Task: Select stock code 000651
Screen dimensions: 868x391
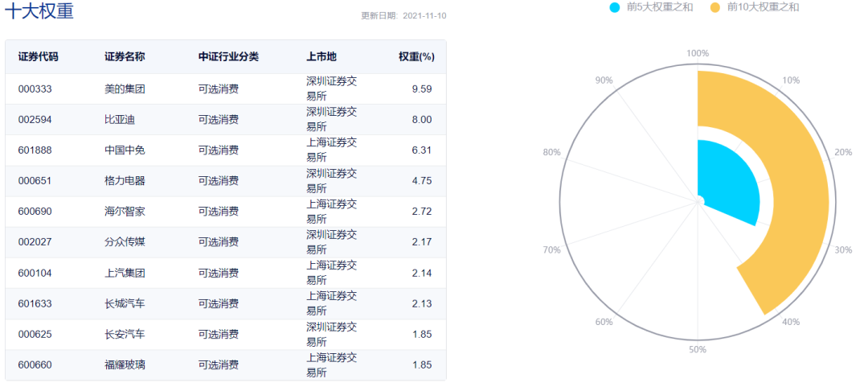Action: (35, 180)
